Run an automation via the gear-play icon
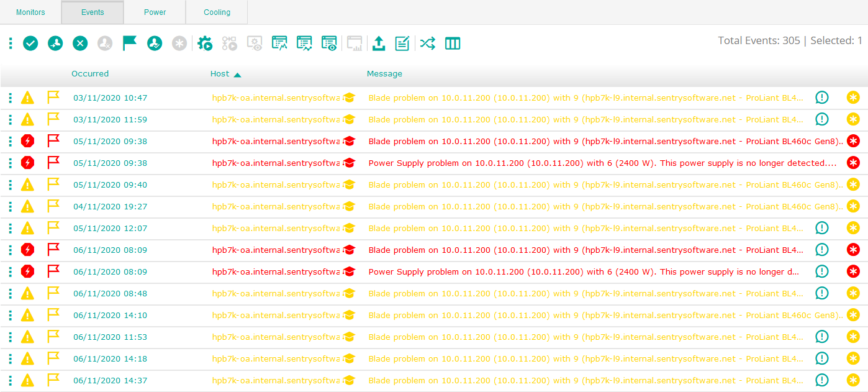This screenshot has width=868, height=392. pyautogui.click(x=205, y=43)
